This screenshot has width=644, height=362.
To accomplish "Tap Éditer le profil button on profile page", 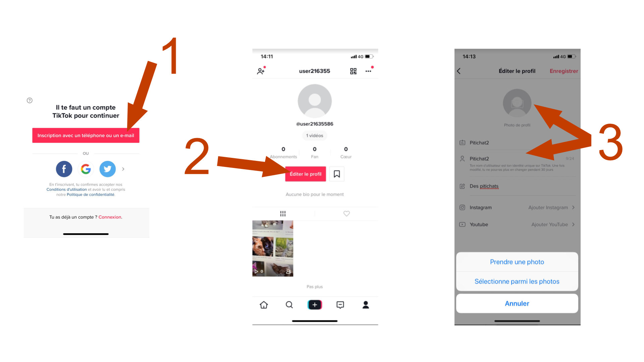I will coord(305,174).
